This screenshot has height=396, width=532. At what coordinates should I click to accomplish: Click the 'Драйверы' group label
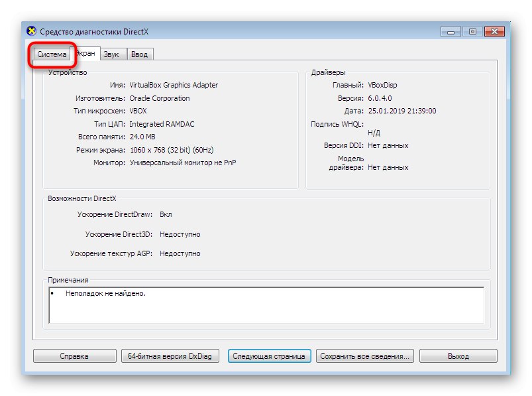coord(328,72)
